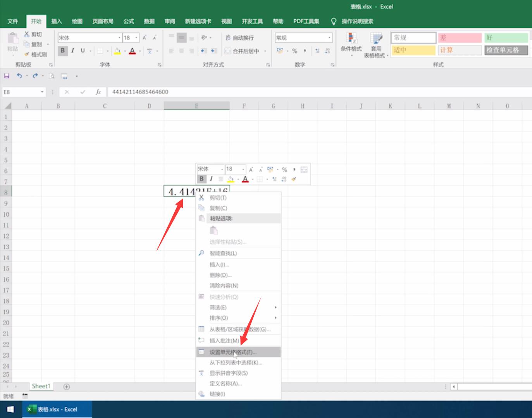
Task: Click 剪切 in the ribbon's clipboard group
Action: [x=33, y=34]
